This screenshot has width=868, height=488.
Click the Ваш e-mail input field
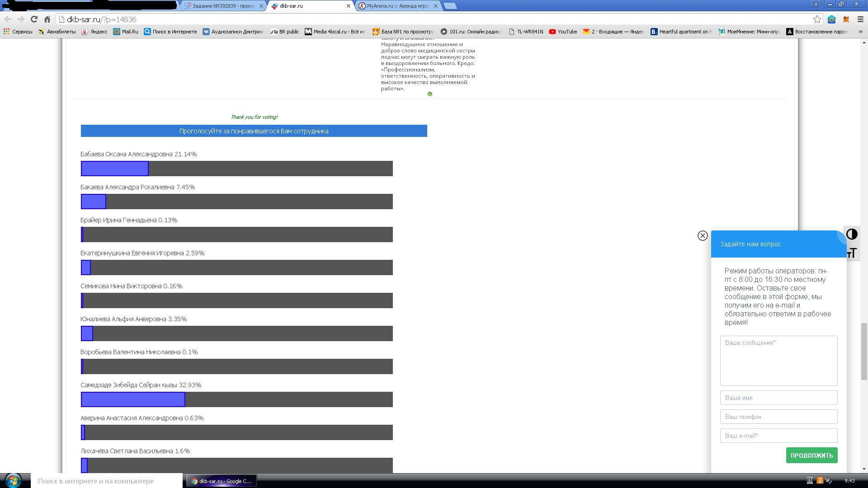click(778, 436)
